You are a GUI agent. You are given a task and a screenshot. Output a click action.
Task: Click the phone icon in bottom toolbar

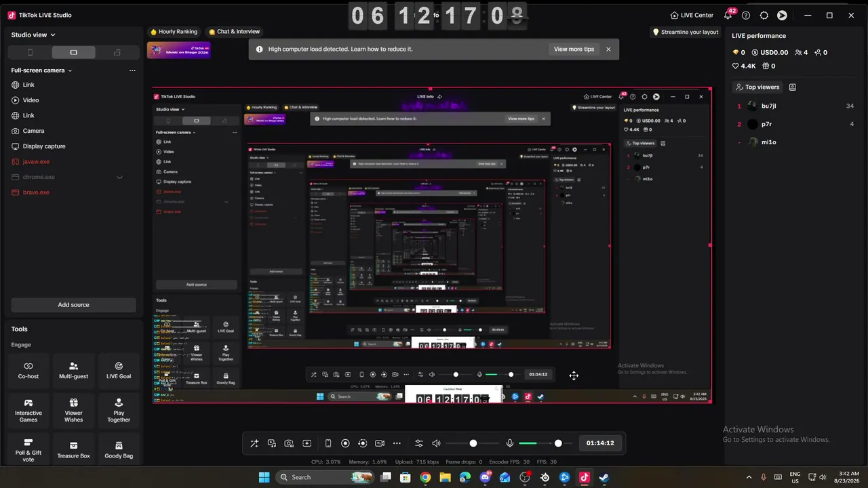tap(328, 443)
